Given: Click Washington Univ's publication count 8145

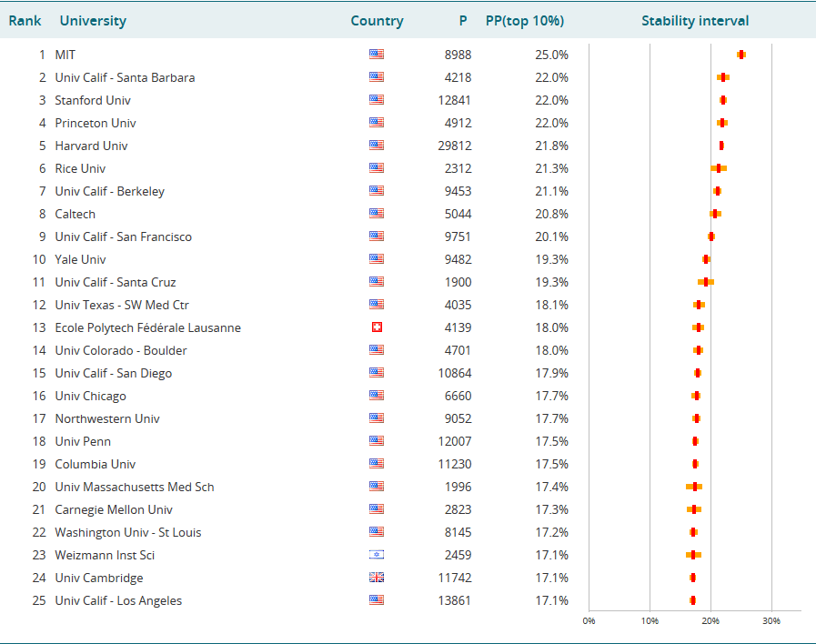Looking at the screenshot, I should [458, 532].
